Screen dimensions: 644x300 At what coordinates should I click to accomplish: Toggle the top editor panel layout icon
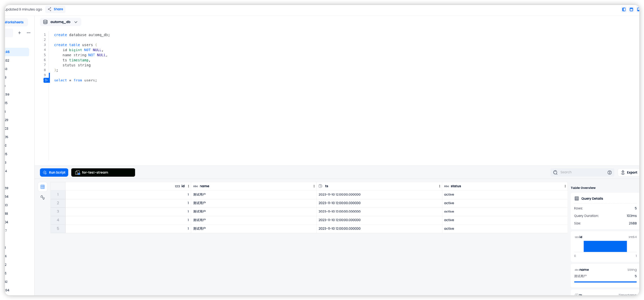pyautogui.click(x=631, y=9)
